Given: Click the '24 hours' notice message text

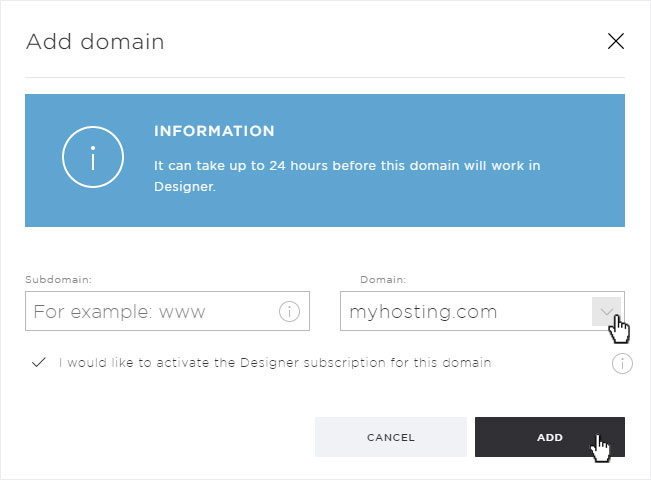Looking at the screenshot, I should click(x=347, y=176).
